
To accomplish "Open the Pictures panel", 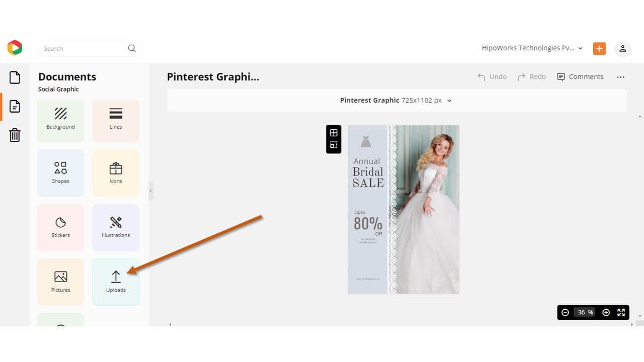I will (x=60, y=282).
